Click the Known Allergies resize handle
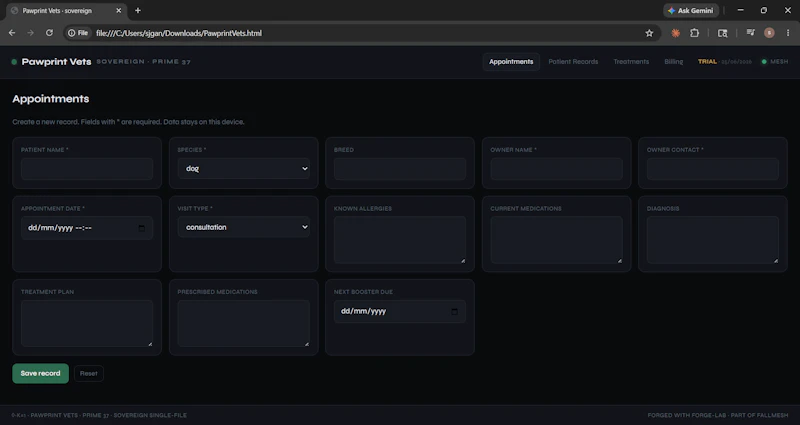The image size is (800, 425). 463,261
